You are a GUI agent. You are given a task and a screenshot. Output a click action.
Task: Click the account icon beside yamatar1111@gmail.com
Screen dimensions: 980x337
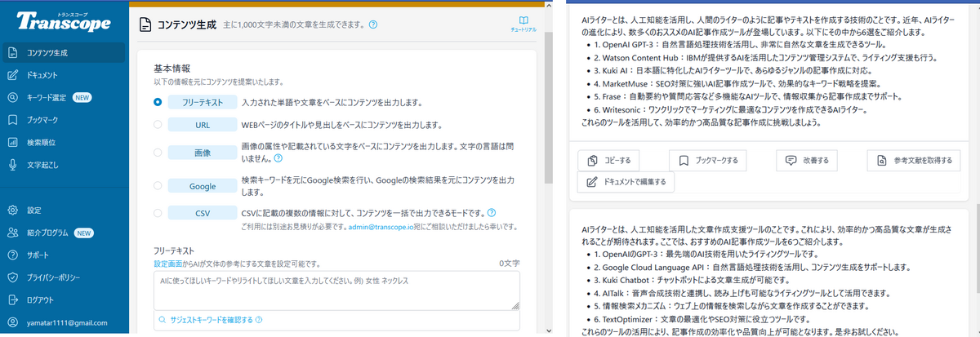pyautogui.click(x=12, y=322)
